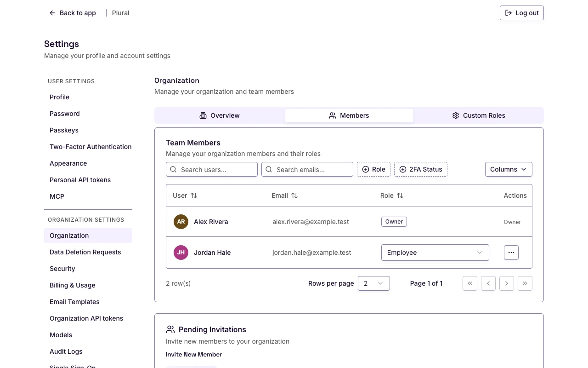Click the Search users input field
Image resolution: width=588 pixels, height=368 pixels.
tap(212, 169)
